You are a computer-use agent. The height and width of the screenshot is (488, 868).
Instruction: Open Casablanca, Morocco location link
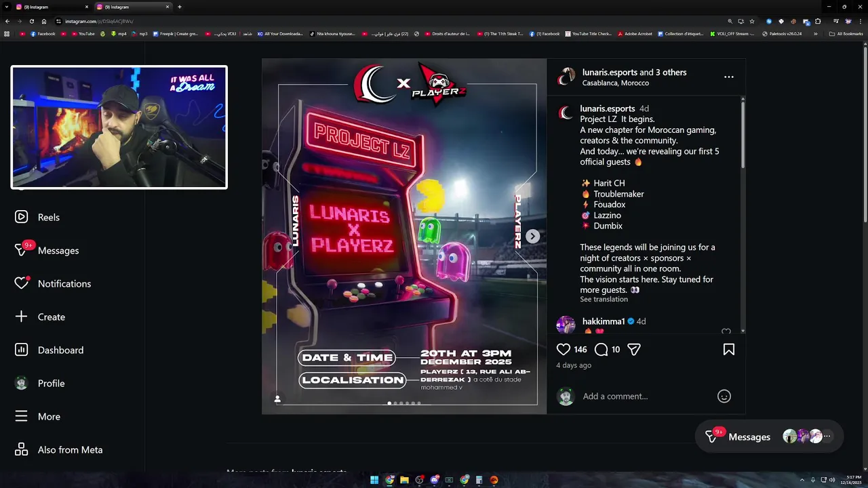615,83
